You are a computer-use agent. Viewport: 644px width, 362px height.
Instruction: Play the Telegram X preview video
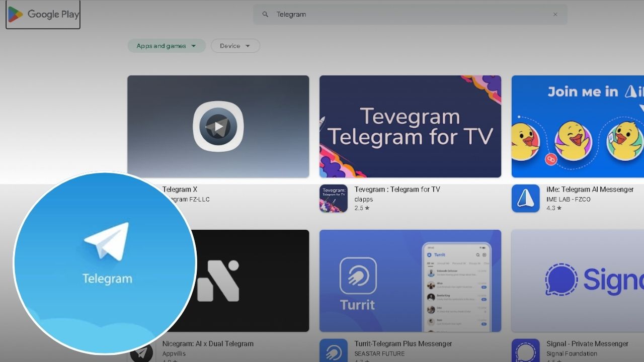pos(218,127)
